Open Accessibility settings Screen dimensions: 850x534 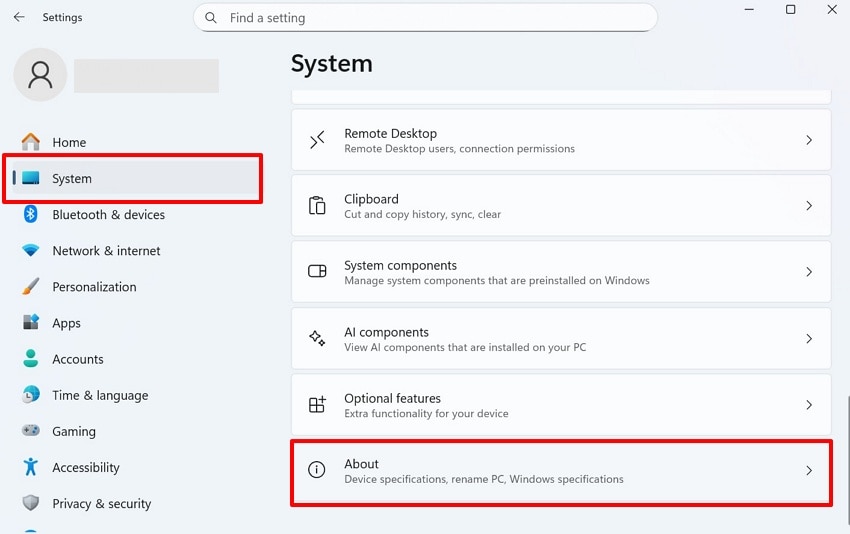(x=136, y=467)
